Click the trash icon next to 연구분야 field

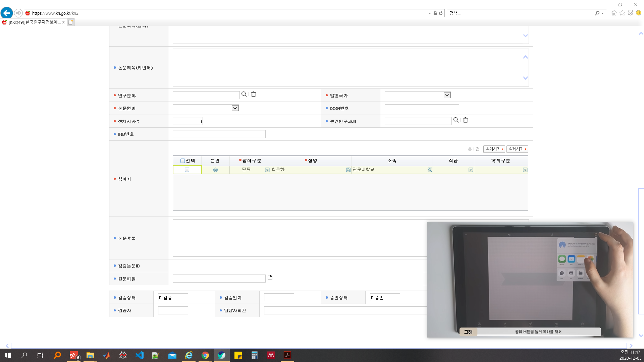tap(254, 94)
